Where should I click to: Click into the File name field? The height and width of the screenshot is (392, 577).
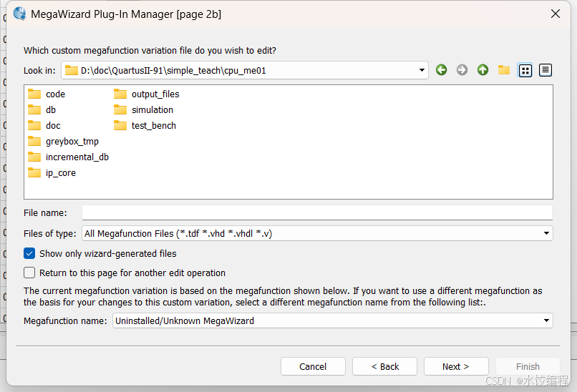[317, 212]
